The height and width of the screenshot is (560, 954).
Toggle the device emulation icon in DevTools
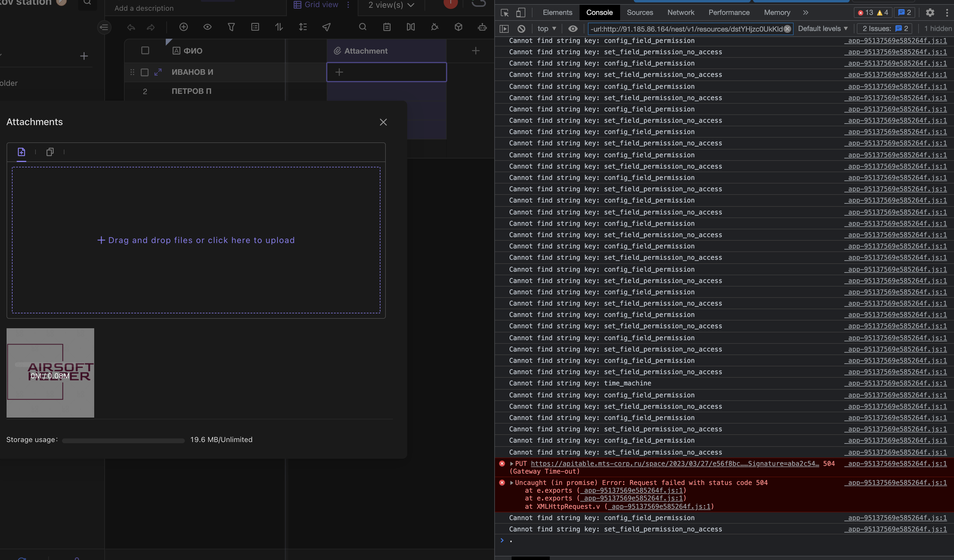pos(521,13)
